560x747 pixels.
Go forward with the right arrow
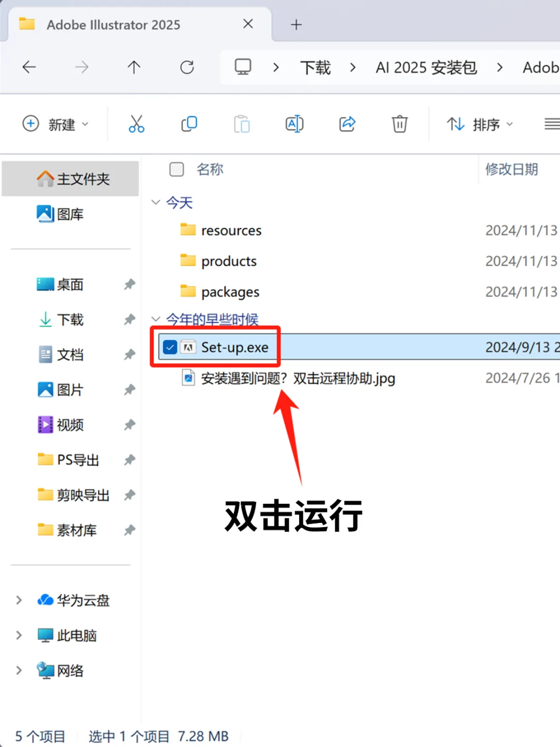pyautogui.click(x=81, y=67)
